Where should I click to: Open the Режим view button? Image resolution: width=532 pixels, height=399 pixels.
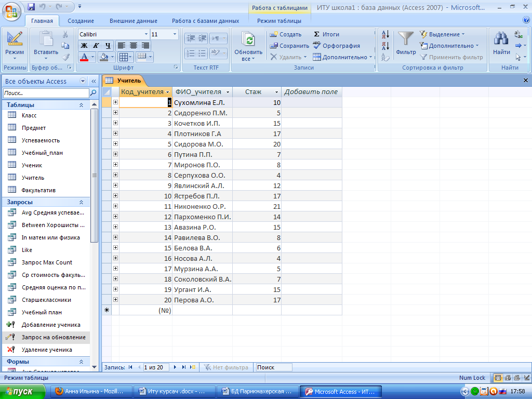point(15,45)
